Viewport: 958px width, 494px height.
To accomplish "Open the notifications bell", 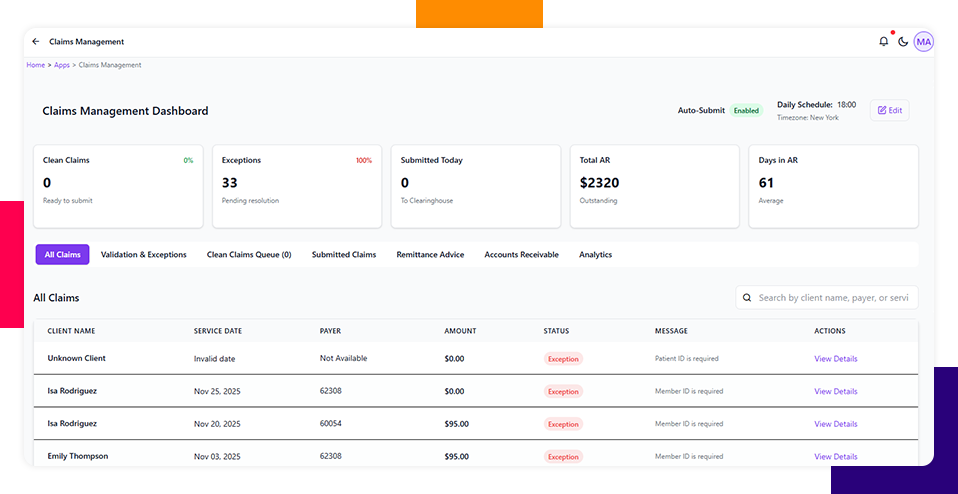I will tap(883, 42).
